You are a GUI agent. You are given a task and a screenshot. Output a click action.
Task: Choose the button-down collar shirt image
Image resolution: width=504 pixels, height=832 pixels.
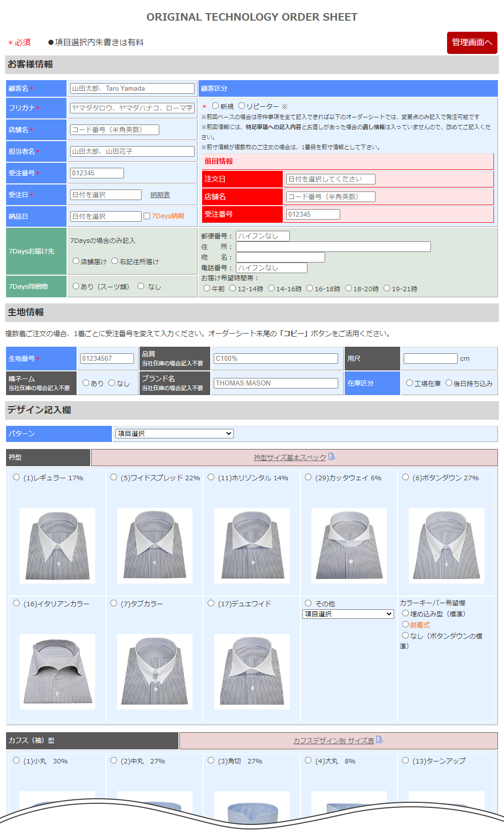point(446,545)
